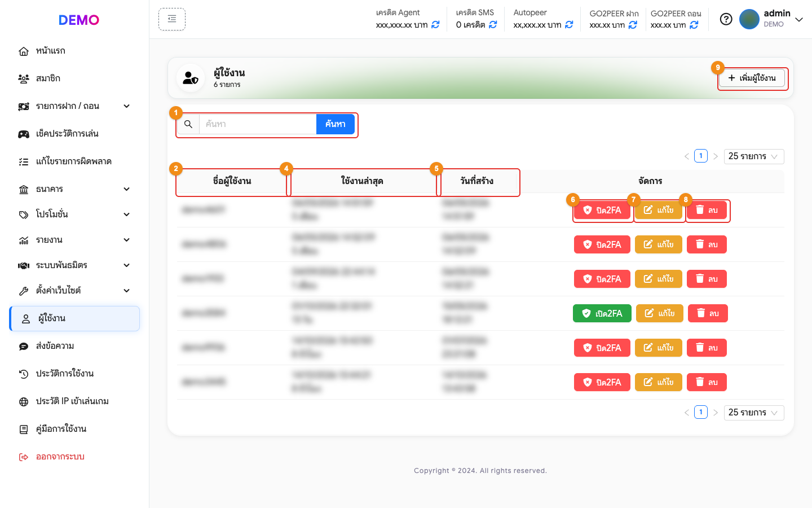This screenshot has height=508, width=812.
Task: Log out via ออกจากระบบ
Action: point(74,457)
